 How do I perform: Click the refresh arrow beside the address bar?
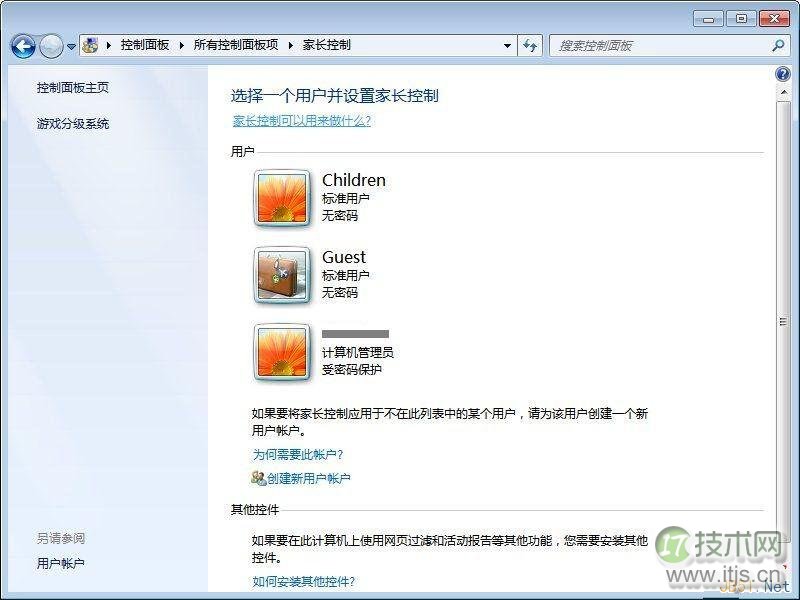(531, 45)
